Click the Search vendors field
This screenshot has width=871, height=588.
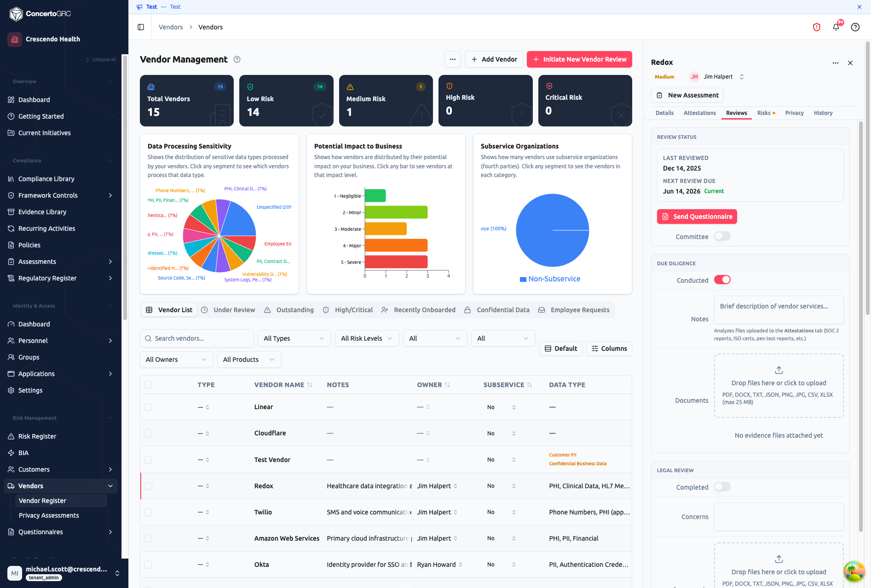197,338
